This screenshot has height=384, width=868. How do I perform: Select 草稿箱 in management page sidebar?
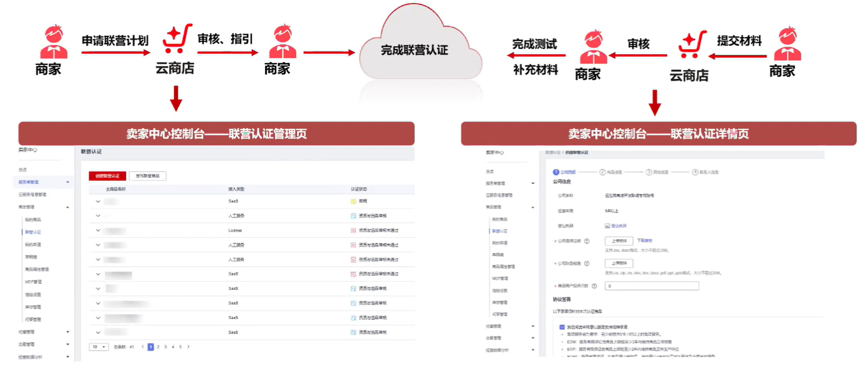(31, 257)
